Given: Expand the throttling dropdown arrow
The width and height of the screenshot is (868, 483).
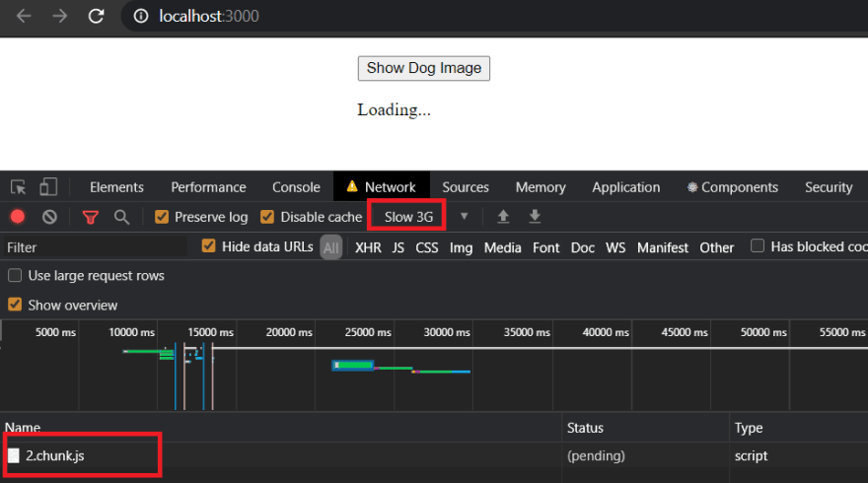Looking at the screenshot, I should [464, 216].
